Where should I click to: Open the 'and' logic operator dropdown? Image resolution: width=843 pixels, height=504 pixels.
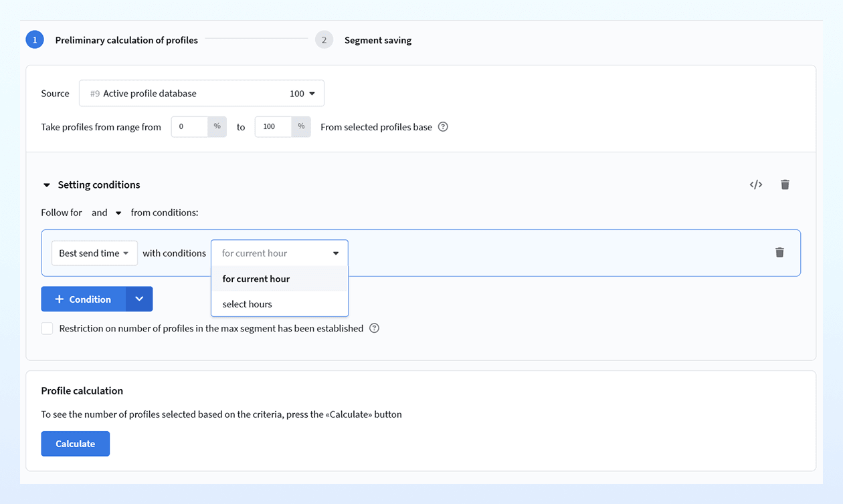pyautogui.click(x=106, y=213)
